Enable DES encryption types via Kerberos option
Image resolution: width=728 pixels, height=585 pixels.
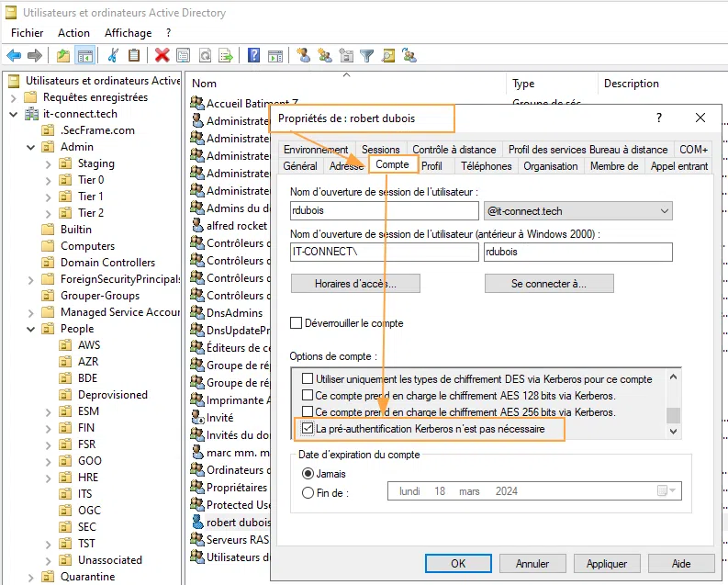pos(307,378)
